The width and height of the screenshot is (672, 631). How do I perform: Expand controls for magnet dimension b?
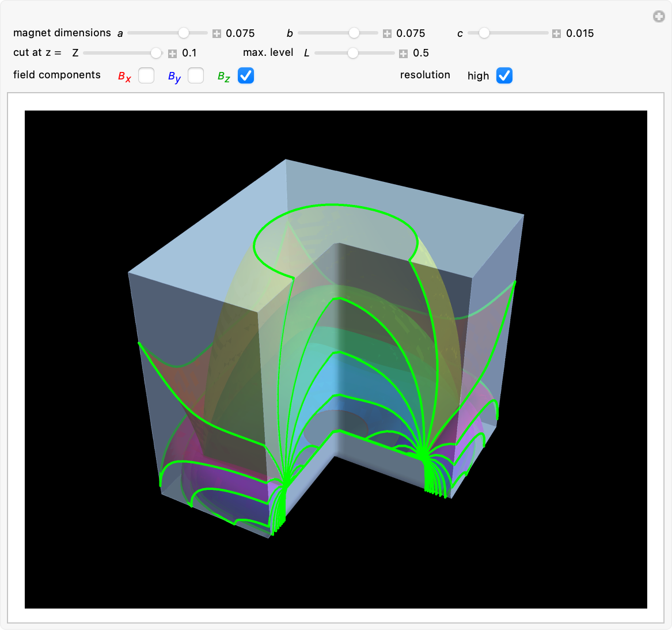[x=387, y=33]
